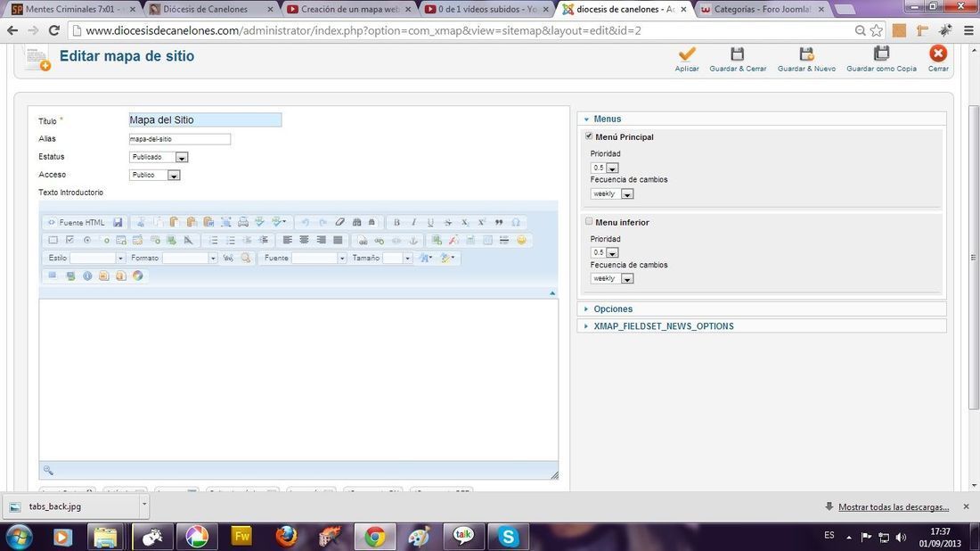
Task: Click Mostrar todas las descargas link
Action: [x=893, y=507]
